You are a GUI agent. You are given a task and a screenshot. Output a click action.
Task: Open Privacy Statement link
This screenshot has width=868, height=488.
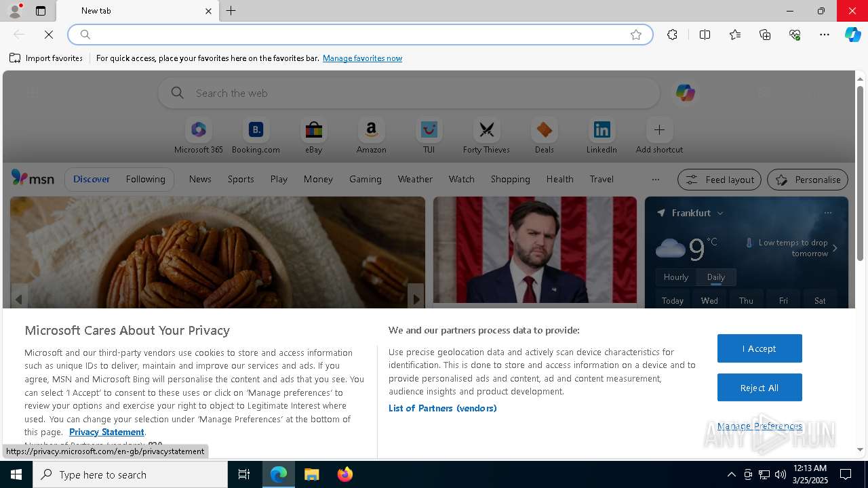106,432
